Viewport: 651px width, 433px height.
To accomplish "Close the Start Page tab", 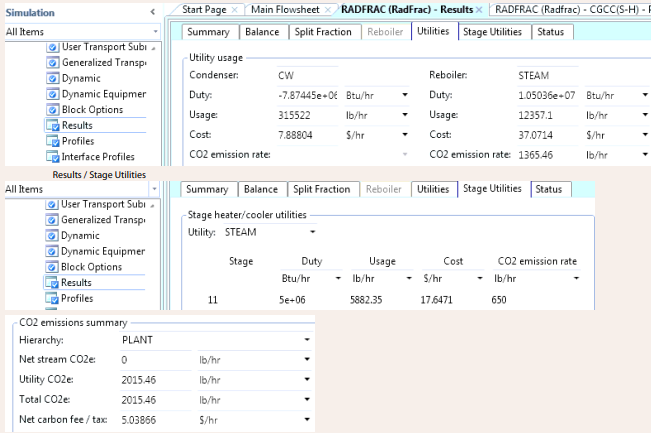I will coord(234,9).
